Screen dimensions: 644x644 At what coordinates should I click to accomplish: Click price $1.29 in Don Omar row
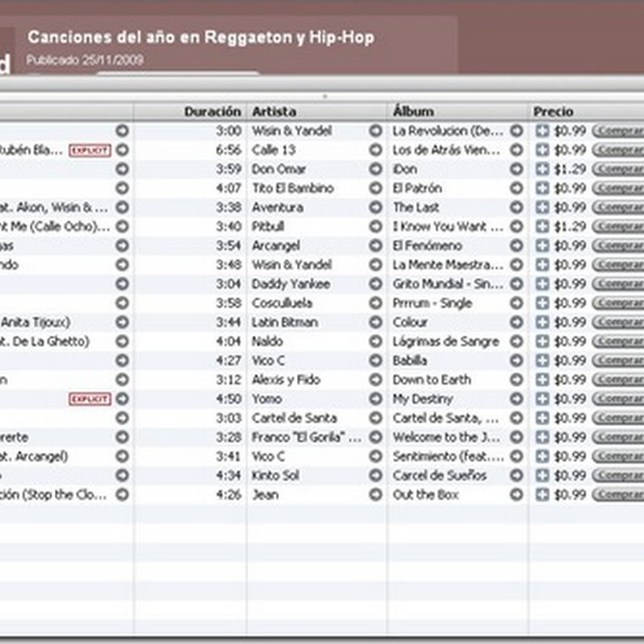[570, 169]
